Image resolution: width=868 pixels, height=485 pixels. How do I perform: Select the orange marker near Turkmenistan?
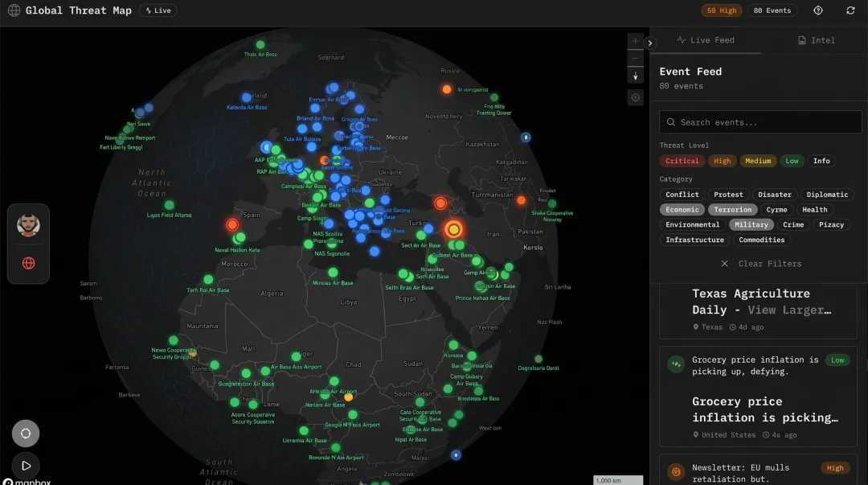[x=521, y=200]
